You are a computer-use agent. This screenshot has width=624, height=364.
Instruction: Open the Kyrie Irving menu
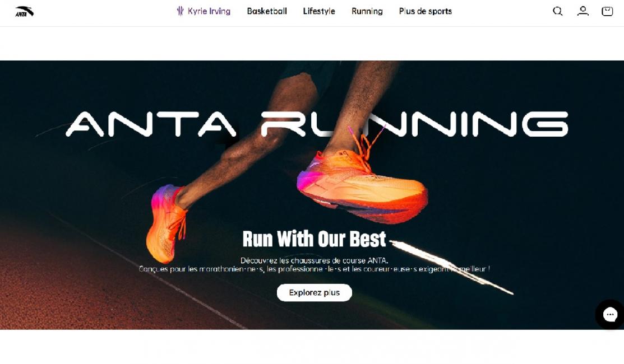pyautogui.click(x=204, y=11)
